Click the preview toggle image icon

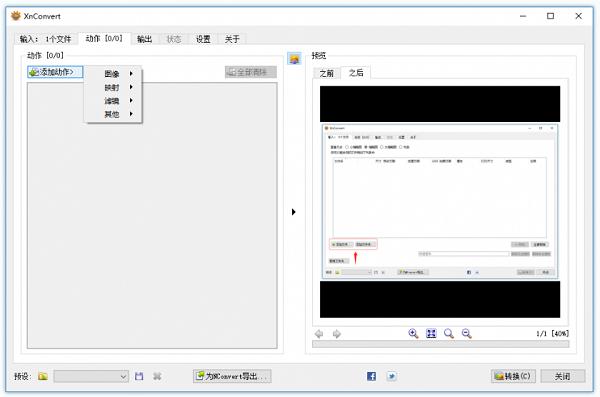[294, 59]
